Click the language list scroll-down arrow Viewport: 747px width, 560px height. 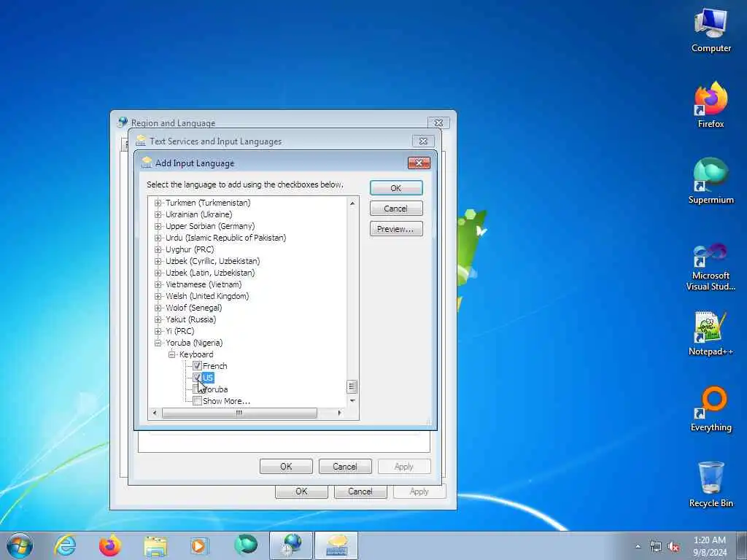[x=352, y=401]
